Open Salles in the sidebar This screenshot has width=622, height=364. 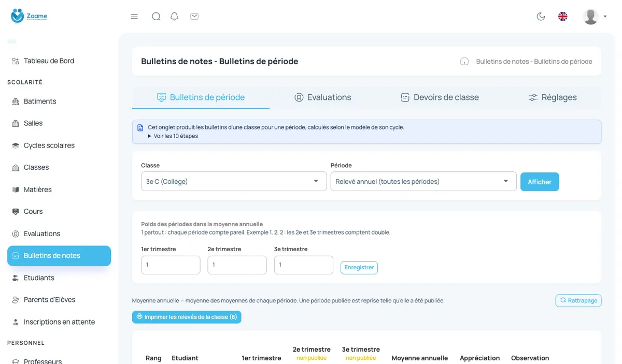coord(59,123)
